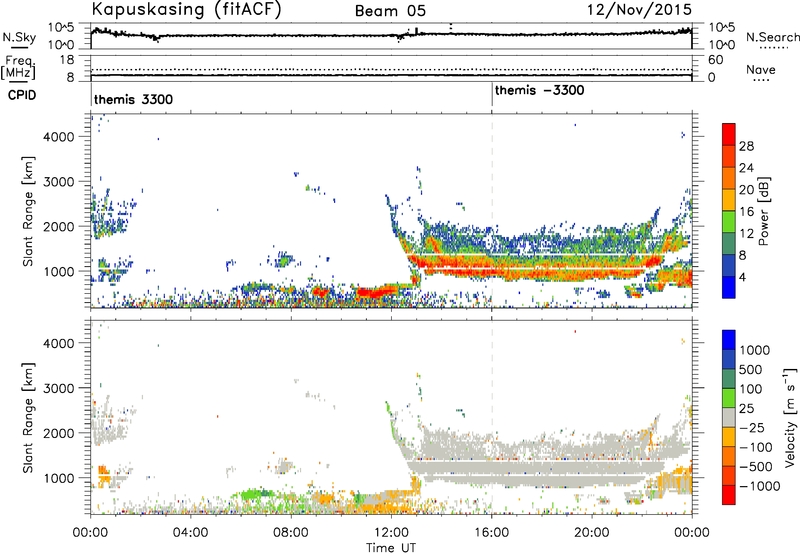Click the '4000' tick on power panel

tap(58, 137)
